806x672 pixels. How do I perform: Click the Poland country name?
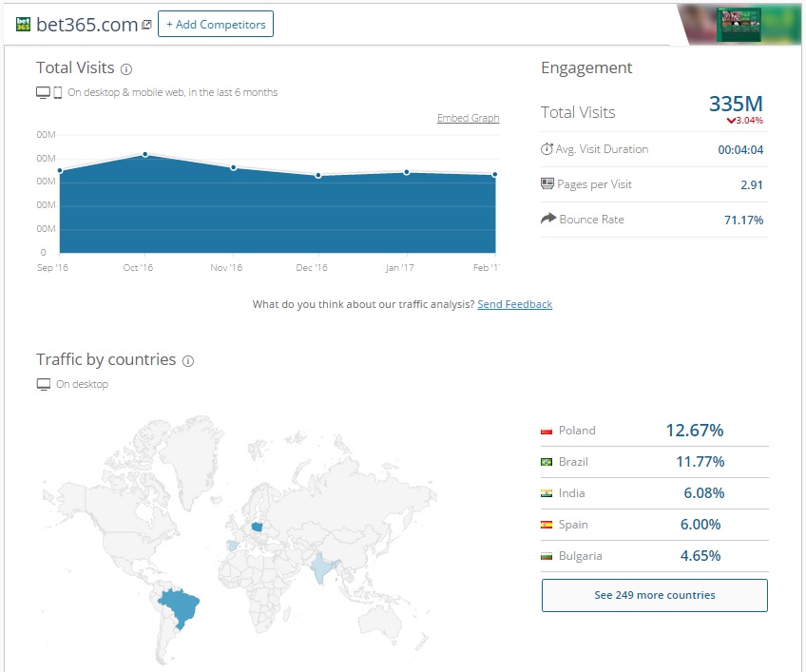point(577,431)
